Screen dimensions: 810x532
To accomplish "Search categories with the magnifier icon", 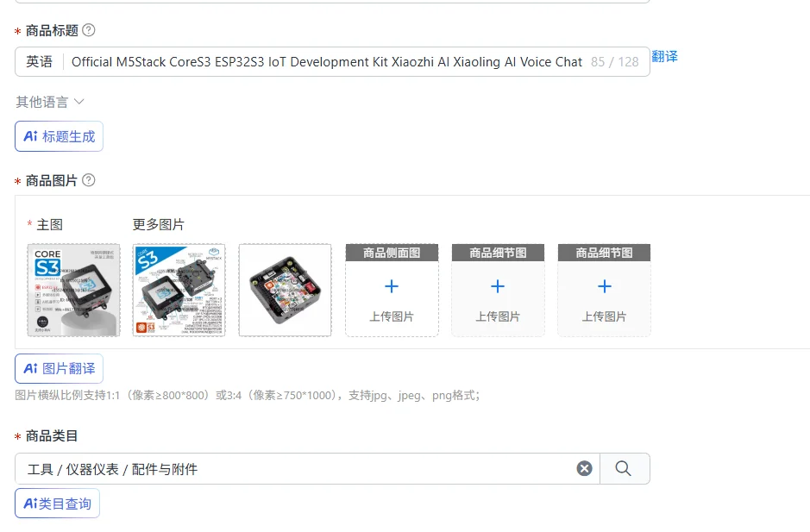I will click(624, 468).
